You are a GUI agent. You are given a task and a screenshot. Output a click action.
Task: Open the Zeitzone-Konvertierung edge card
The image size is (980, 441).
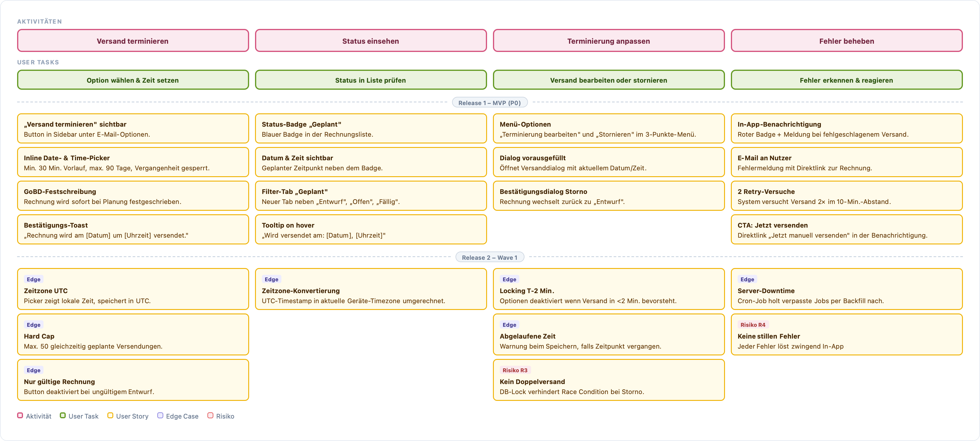(371, 289)
